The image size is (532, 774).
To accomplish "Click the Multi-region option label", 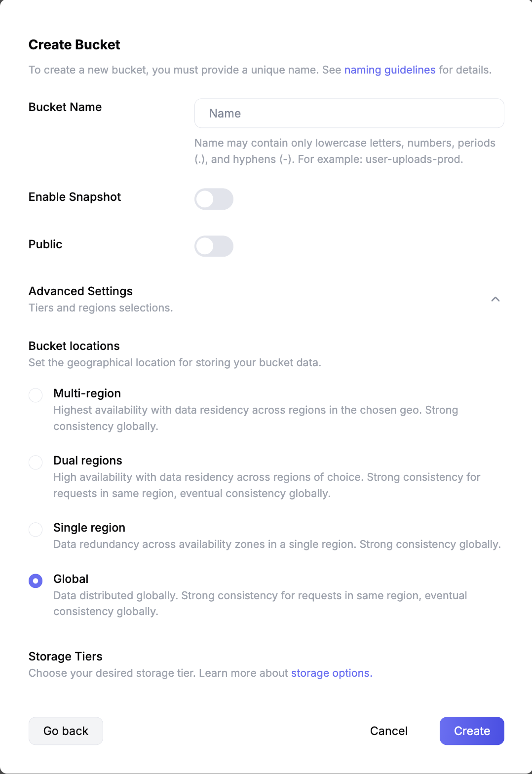I will (87, 393).
